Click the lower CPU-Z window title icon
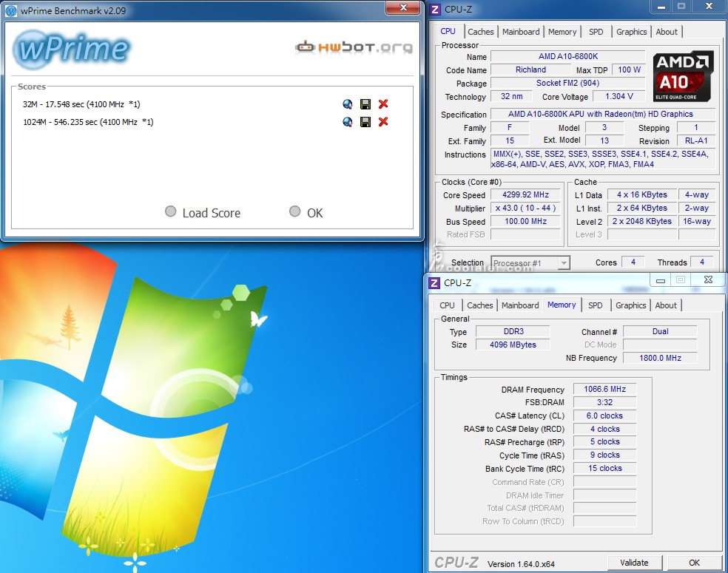Image resolution: width=728 pixels, height=573 pixels. tap(434, 282)
